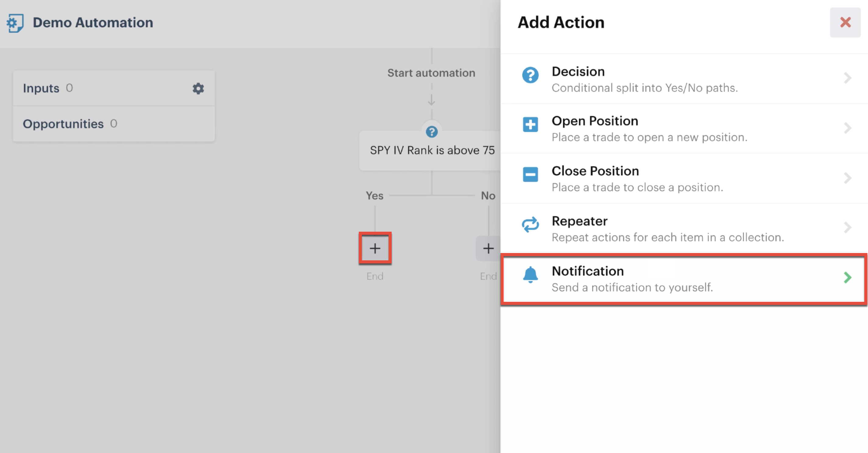Pick the Notification action title
Image resolution: width=868 pixels, height=453 pixels.
point(588,271)
